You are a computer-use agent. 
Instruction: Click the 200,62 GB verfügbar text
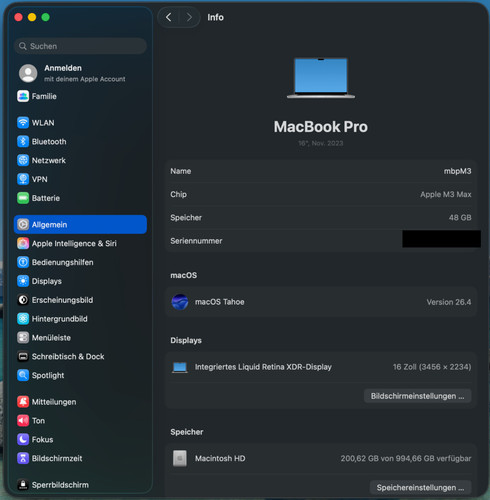pyautogui.click(x=406, y=458)
